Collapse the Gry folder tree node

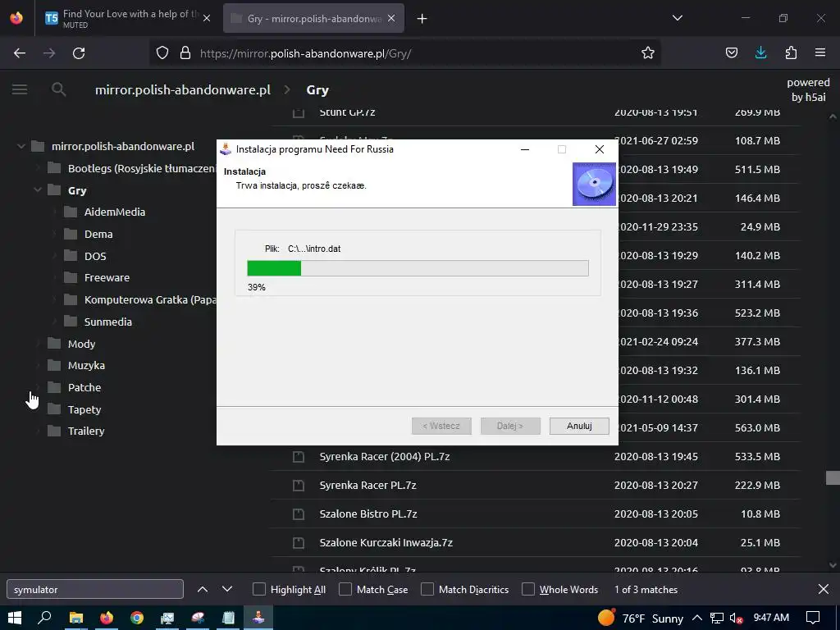pyautogui.click(x=38, y=189)
